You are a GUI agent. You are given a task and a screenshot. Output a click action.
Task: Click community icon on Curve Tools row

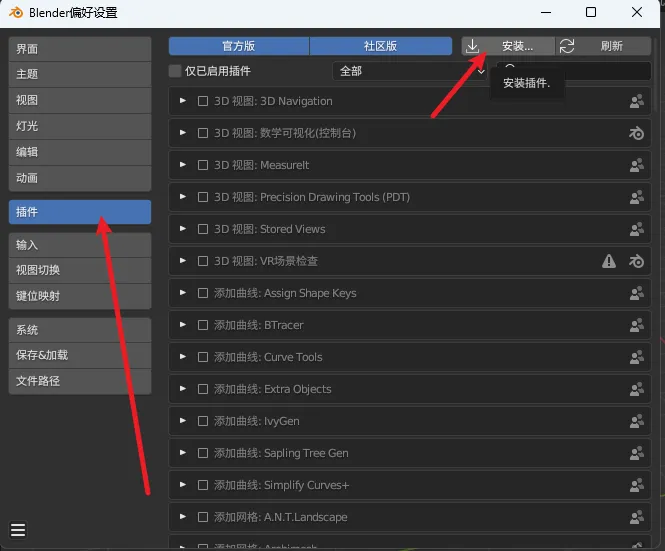[x=637, y=358]
